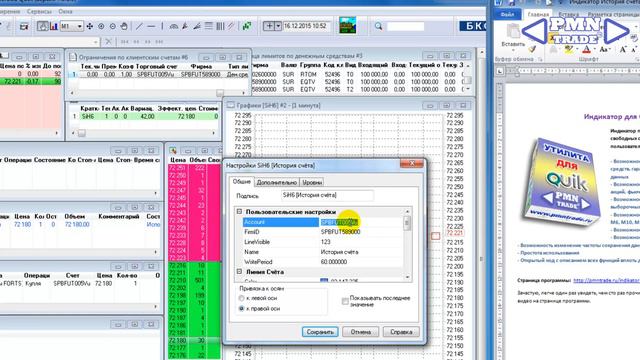Click the utility for Quik box image in Word
Screen dimensions: 640x360
click(562, 183)
